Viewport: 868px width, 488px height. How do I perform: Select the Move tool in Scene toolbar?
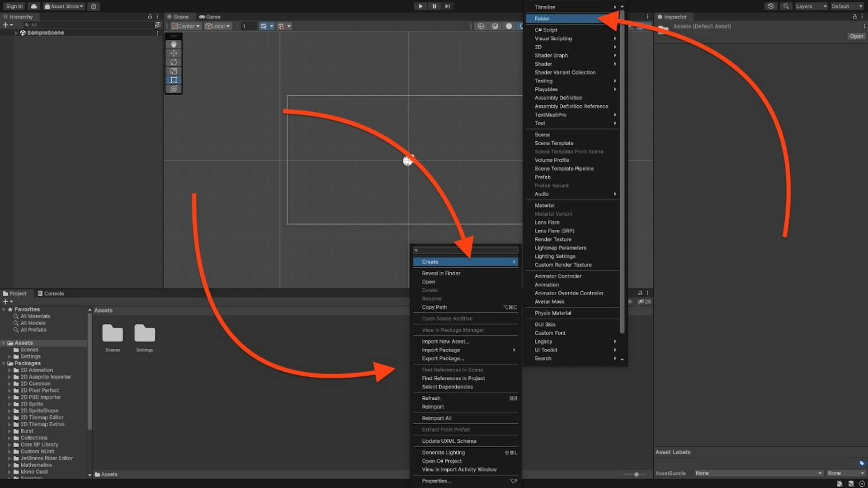coord(174,53)
